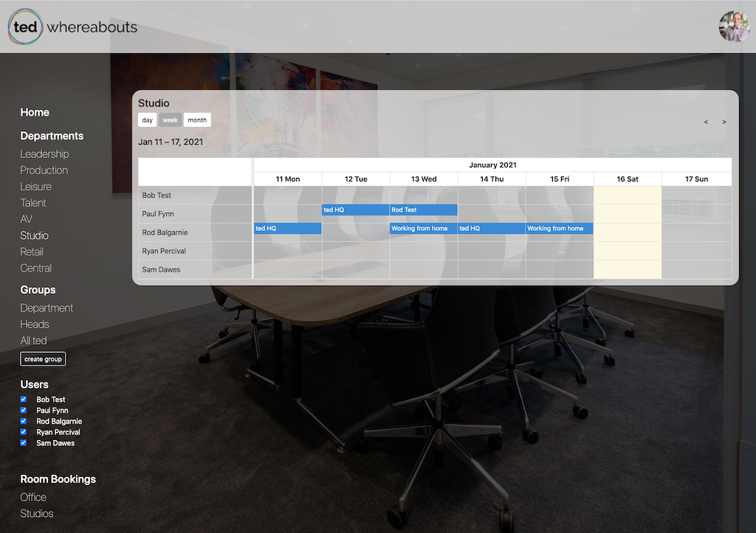Open the user profile avatar
Image resolution: width=756 pixels, height=533 pixels.
[x=734, y=27]
